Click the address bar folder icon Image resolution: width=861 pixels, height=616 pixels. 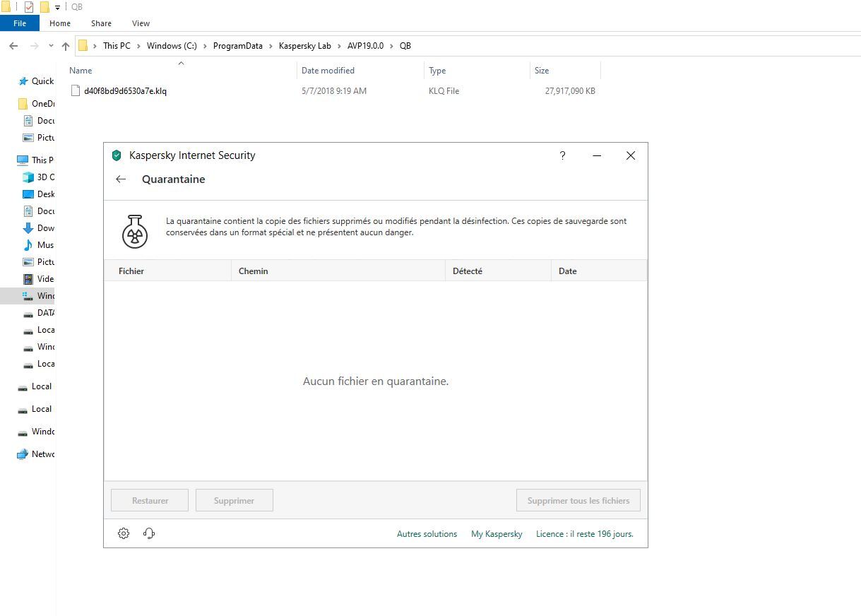click(83, 46)
